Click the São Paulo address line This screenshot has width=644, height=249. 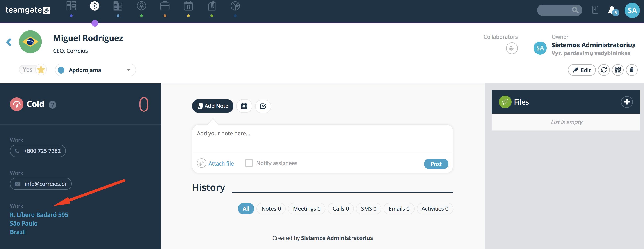pos(24,224)
